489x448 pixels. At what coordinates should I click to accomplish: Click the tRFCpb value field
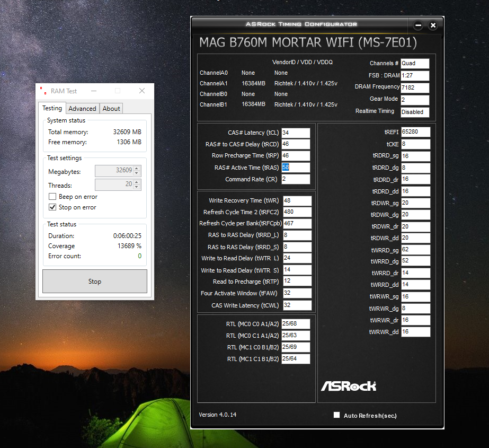point(297,224)
